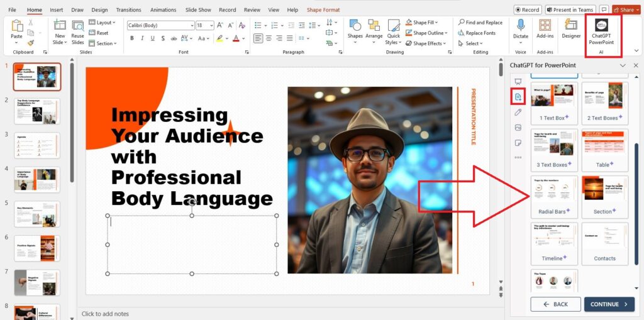Toggle Underline formatting
Image resolution: width=644 pixels, height=320 pixels.
[152, 38]
